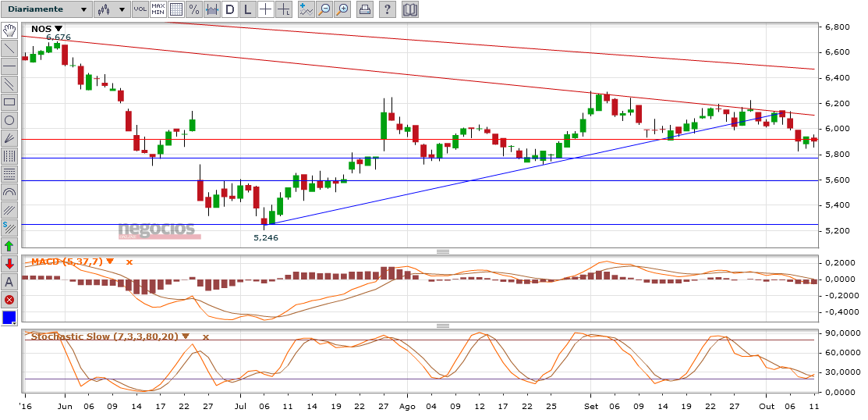Pick the trend line drawing tool
Image resolution: width=868 pixels, height=420 pixels.
click(9, 48)
